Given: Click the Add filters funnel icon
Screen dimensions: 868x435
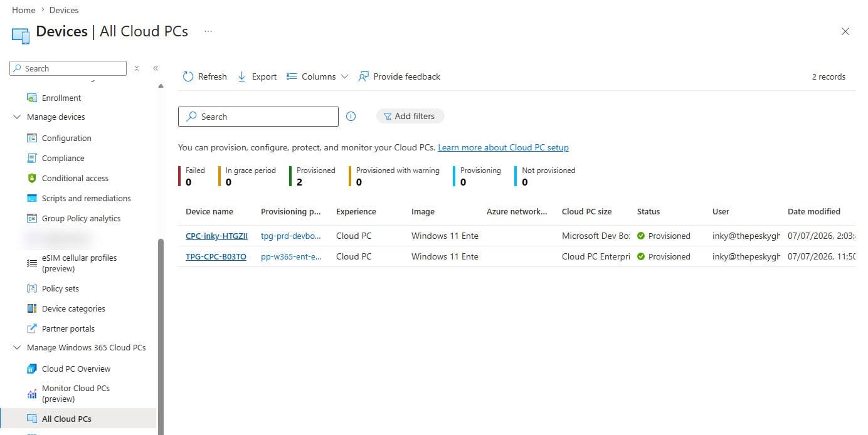Looking at the screenshot, I should tap(388, 116).
